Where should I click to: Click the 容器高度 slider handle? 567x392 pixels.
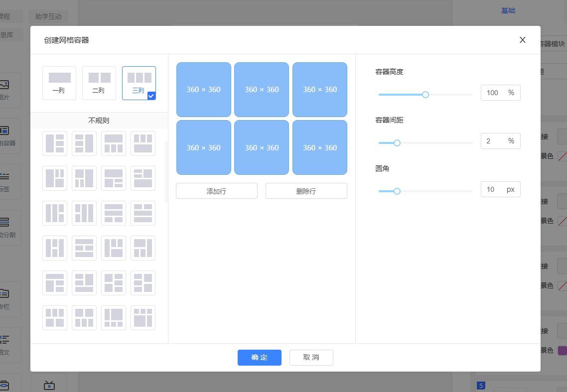tap(425, 95)
